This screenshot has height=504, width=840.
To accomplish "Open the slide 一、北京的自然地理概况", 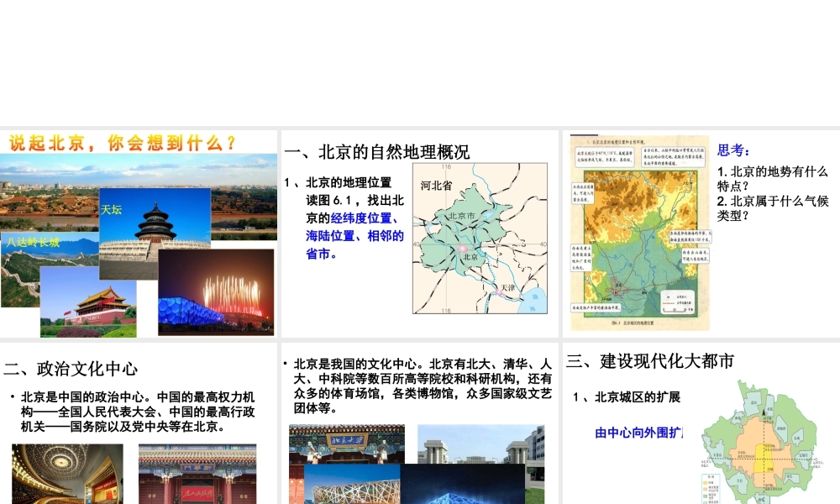I will point(419,234).
